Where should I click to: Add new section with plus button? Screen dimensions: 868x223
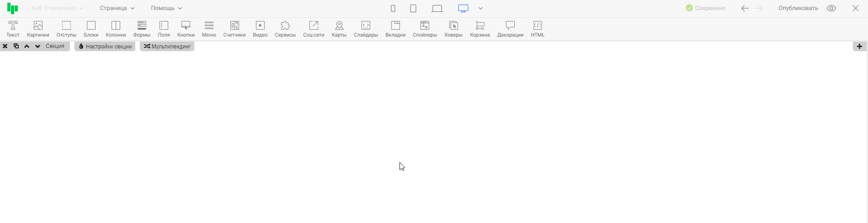point(859,46)
